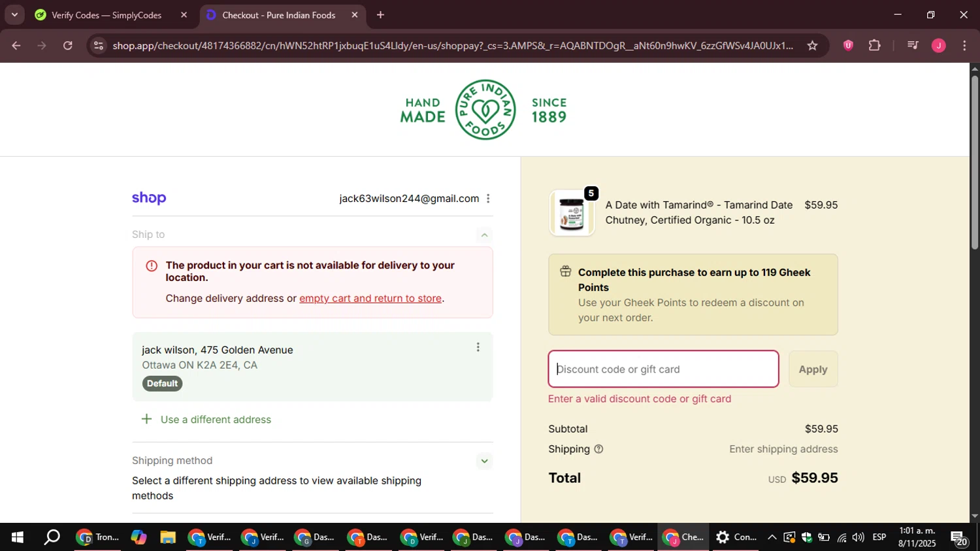The width and height of the screenshot is (980, 551).
Task: Go back to the previous page
Action: click(x=16, y=46)
